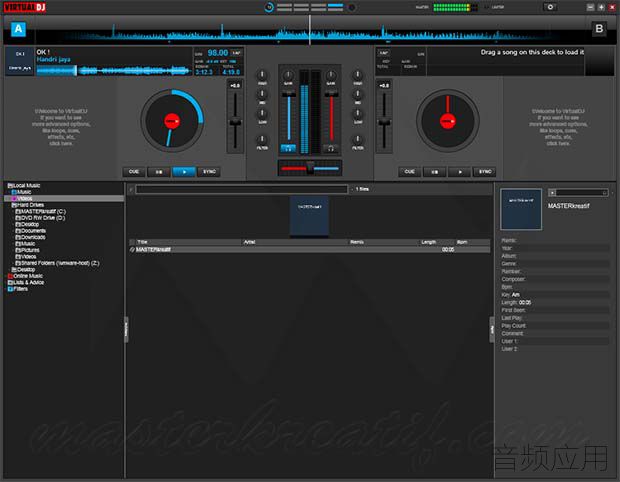Viewport: 620px width, 482px height.
Task: Open Documents under Hard Drives
Action: click(31, 231)
